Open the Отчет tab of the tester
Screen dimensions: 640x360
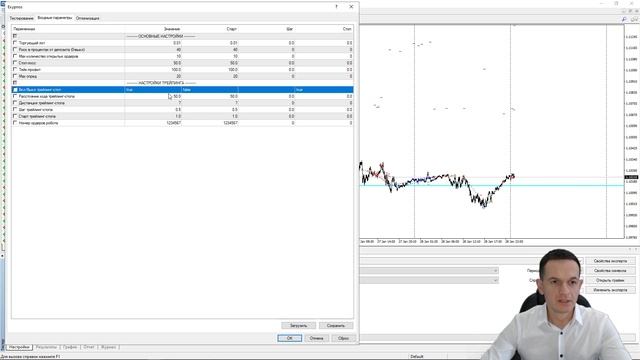tap(89, 347)
